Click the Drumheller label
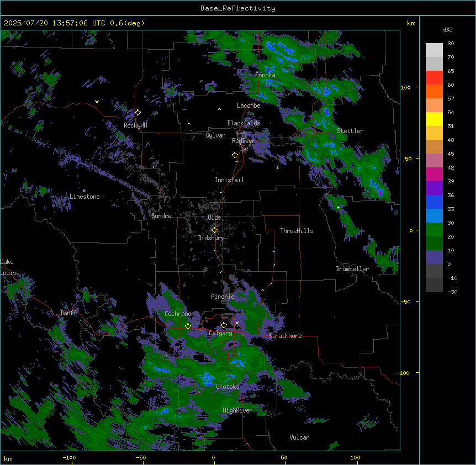The image size is (476, 465). pos(352,269)
